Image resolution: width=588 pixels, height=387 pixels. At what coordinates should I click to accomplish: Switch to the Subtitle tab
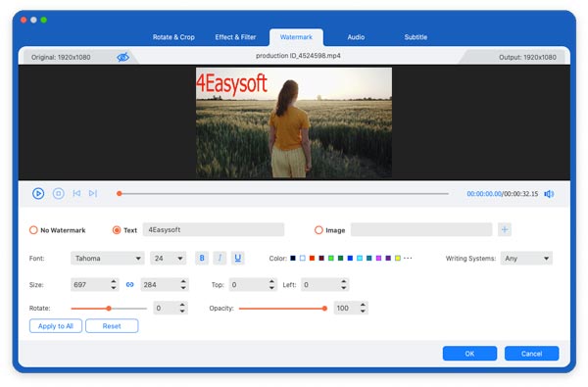coord(416,37)
